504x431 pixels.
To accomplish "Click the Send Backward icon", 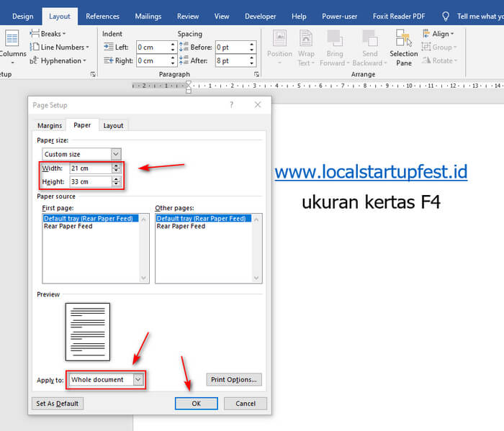I will point(370,38).
